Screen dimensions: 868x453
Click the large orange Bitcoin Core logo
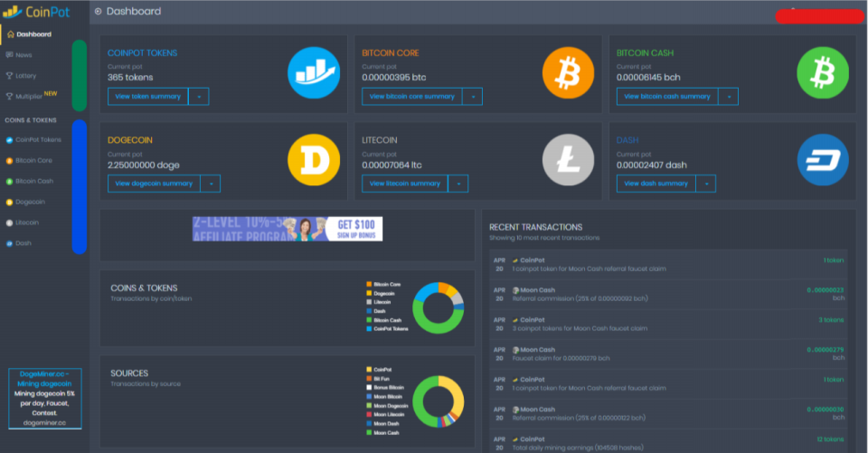[568, 72]
